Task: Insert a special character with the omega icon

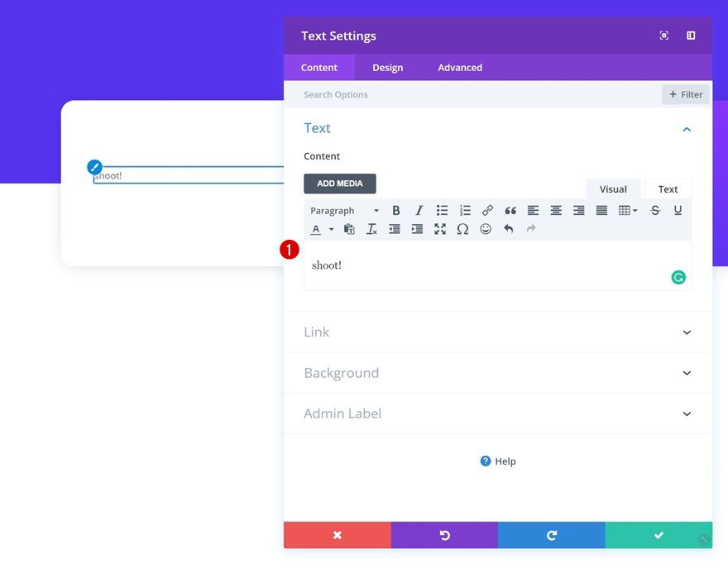Action: click(462, 229)
